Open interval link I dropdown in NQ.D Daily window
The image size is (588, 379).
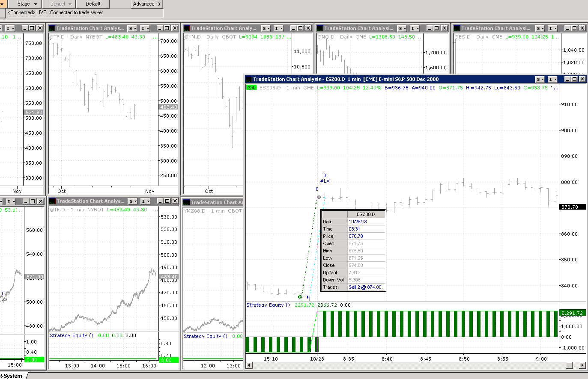(x=415, y=28)
